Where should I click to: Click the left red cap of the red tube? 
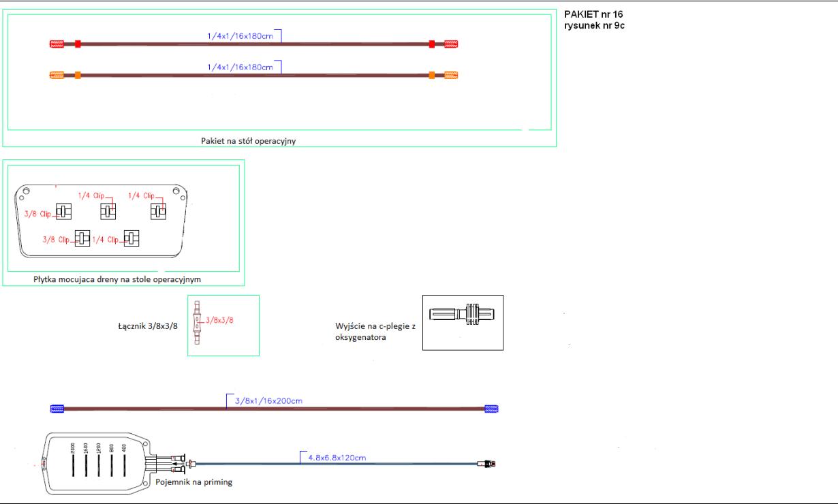(57, 44)
